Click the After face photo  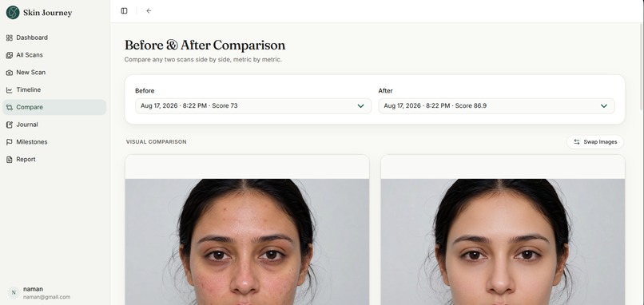click(x=503, y=242)
